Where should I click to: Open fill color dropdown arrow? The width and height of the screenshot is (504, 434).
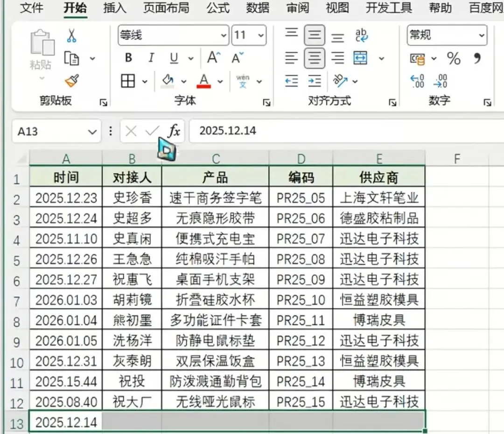(x=183, y=81)
